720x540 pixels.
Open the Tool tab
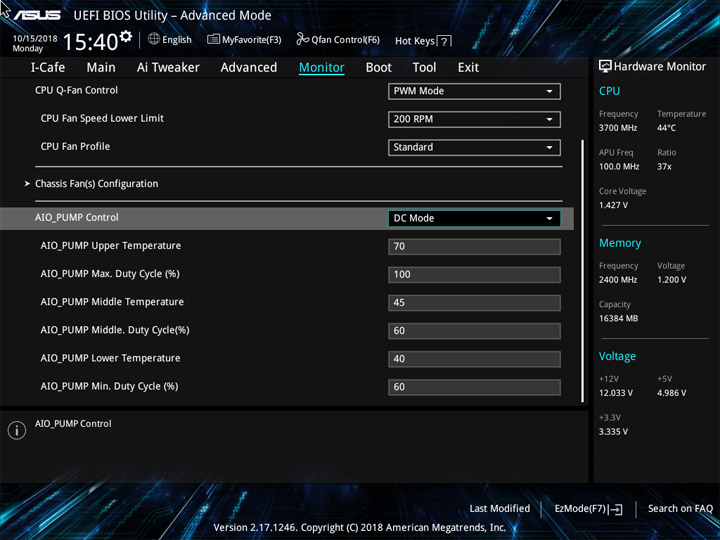(424, 68)
